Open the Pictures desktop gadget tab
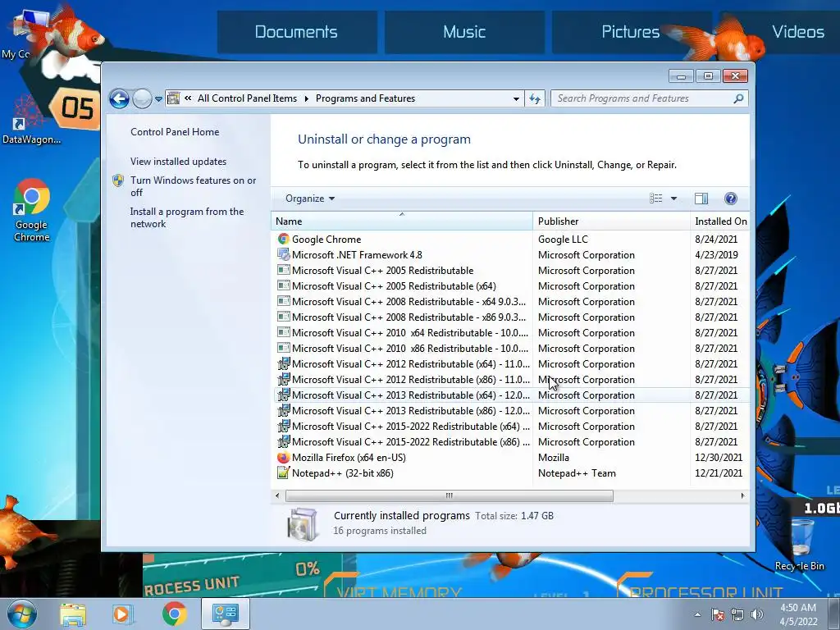 pyautogui.click(x=631, y=32)
